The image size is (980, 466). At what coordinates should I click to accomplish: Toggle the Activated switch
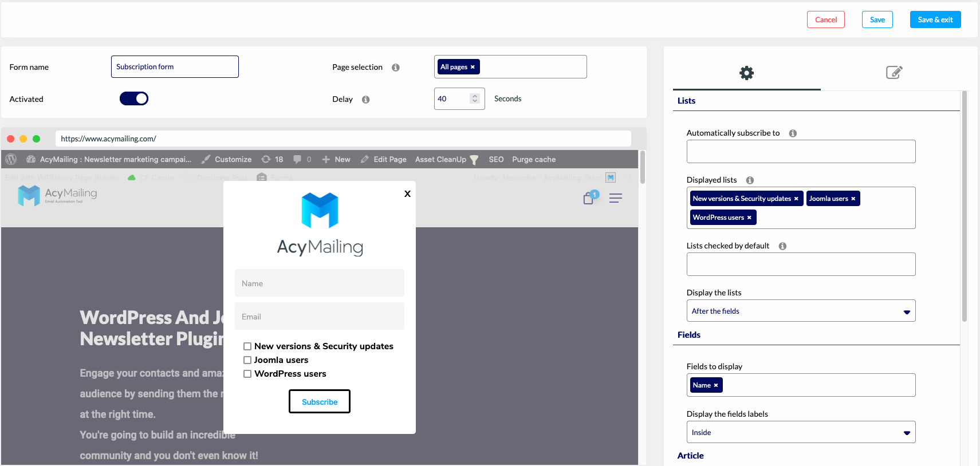[134, 98]
